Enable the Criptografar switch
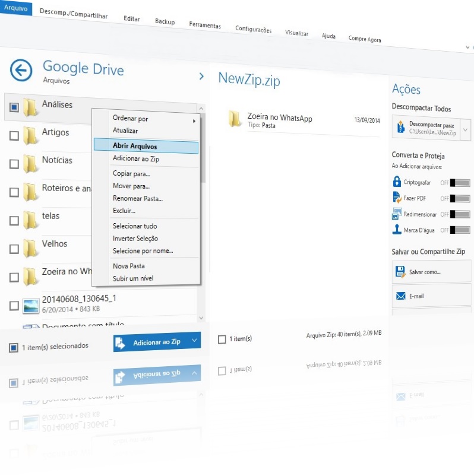 pyautogui.click(x=460, y=183)
